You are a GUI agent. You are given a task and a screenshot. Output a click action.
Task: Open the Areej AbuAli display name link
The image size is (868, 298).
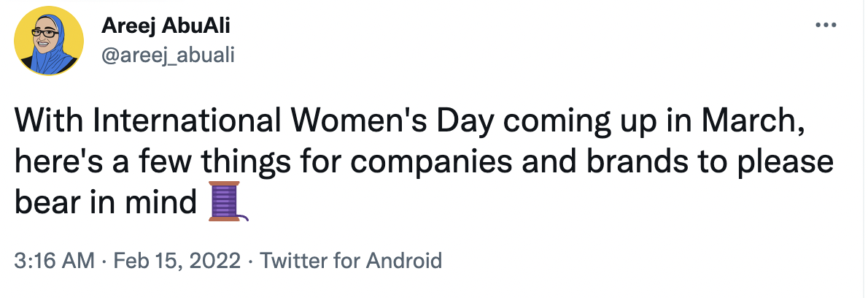tap(167, 27)
